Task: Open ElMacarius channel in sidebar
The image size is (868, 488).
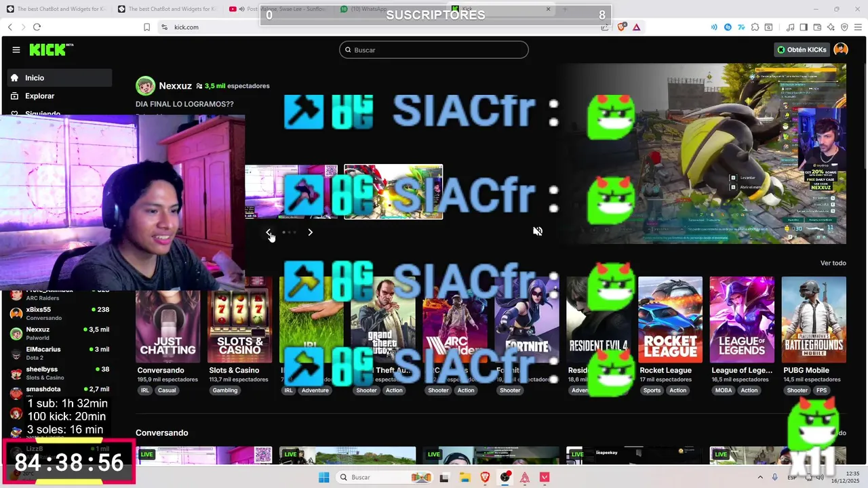Action: coord(60,353)
